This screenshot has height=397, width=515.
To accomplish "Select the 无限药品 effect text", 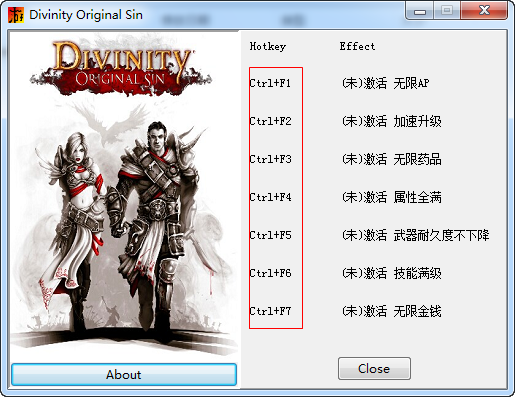I will click(417, 159).
